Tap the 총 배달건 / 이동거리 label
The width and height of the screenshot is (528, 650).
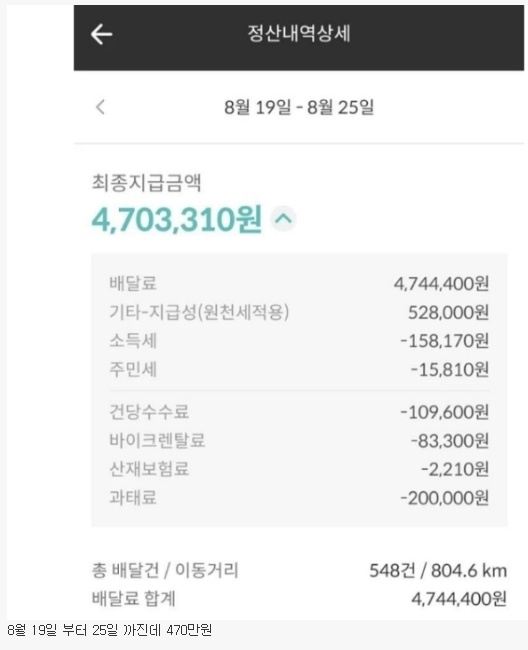click(x=165, y=570)
